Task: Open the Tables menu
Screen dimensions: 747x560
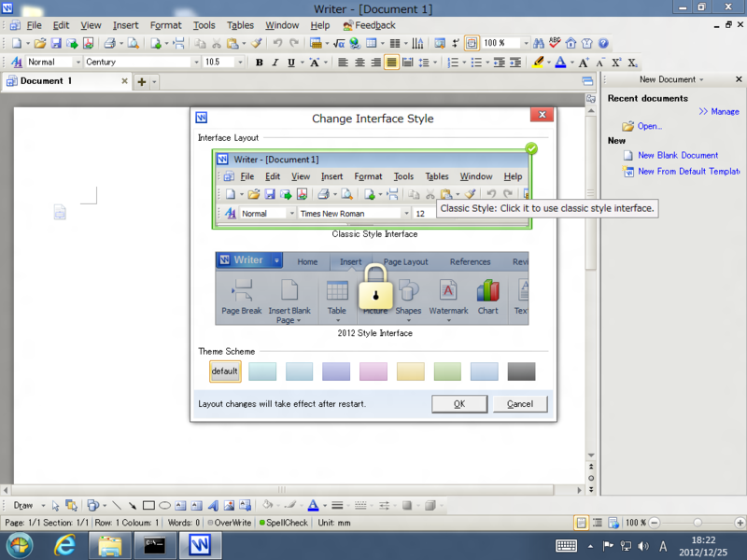Action: click(240, 25)
